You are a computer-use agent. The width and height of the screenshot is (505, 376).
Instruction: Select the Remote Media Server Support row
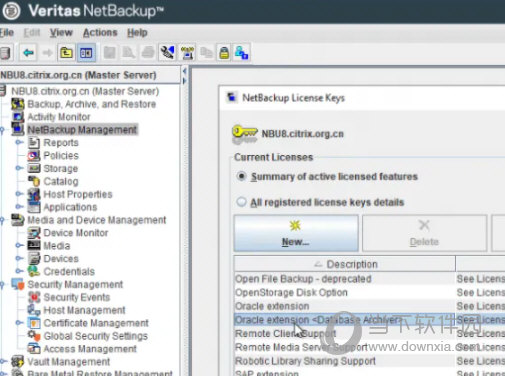tap(345, 347)
